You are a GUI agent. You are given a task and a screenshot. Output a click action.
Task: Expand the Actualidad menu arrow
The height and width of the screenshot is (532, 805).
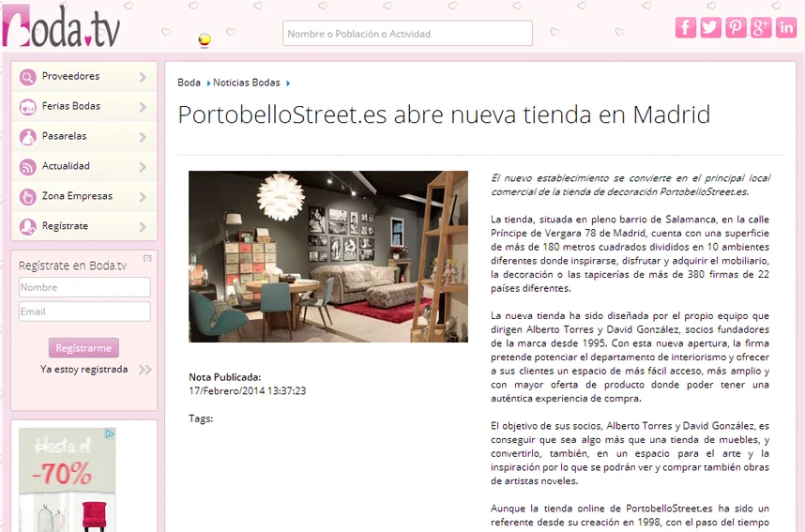(x=143, y=167)
